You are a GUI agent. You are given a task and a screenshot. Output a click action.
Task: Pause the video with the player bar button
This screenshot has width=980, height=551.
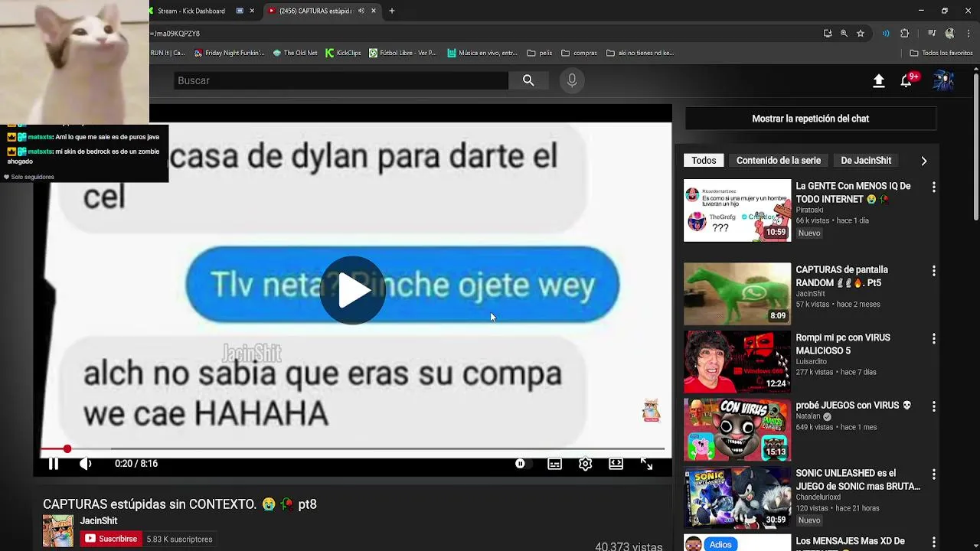(54, 463)
